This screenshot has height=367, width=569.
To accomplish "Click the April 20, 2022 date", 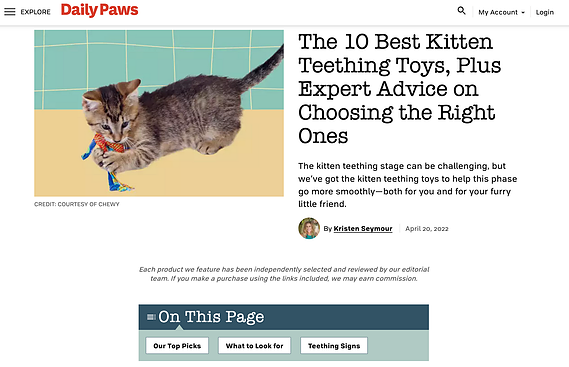I will pyautogui.click(x=427, y=229).
